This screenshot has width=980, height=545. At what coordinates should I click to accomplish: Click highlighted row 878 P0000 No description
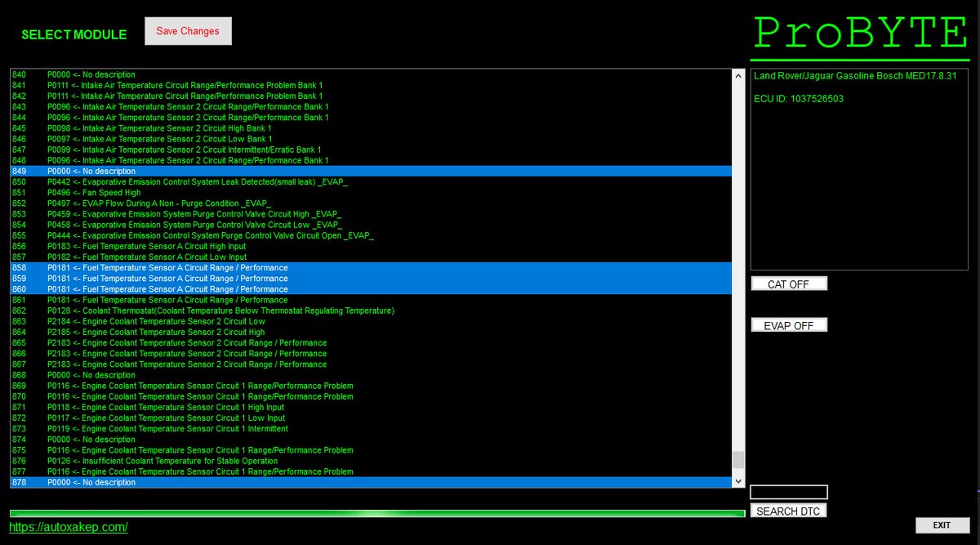(x=371, y=482)
